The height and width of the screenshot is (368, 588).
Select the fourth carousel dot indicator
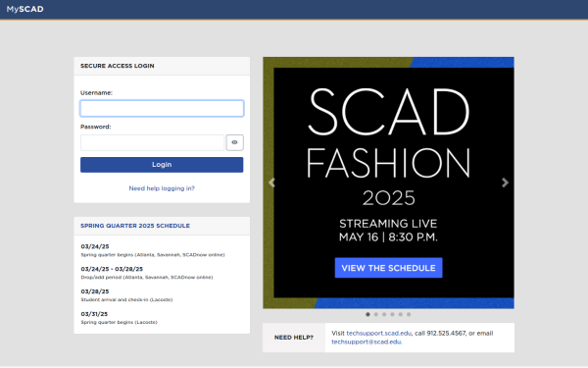tap(392, 315)
